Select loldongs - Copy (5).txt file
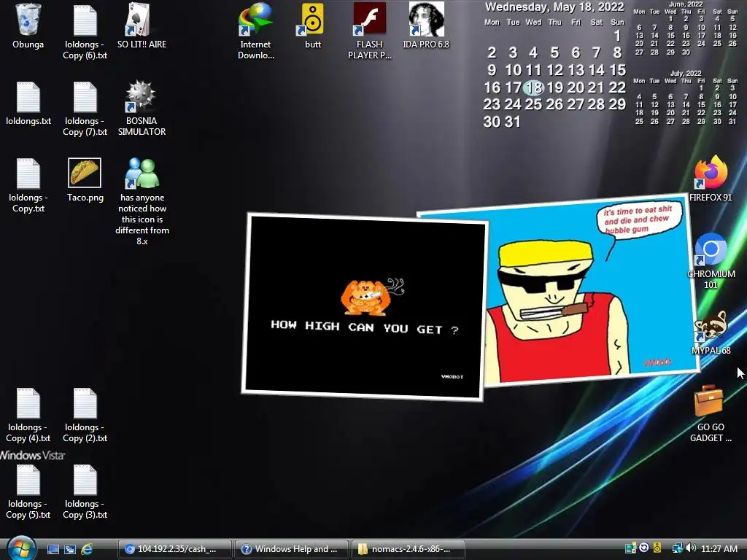 (28, 492)
